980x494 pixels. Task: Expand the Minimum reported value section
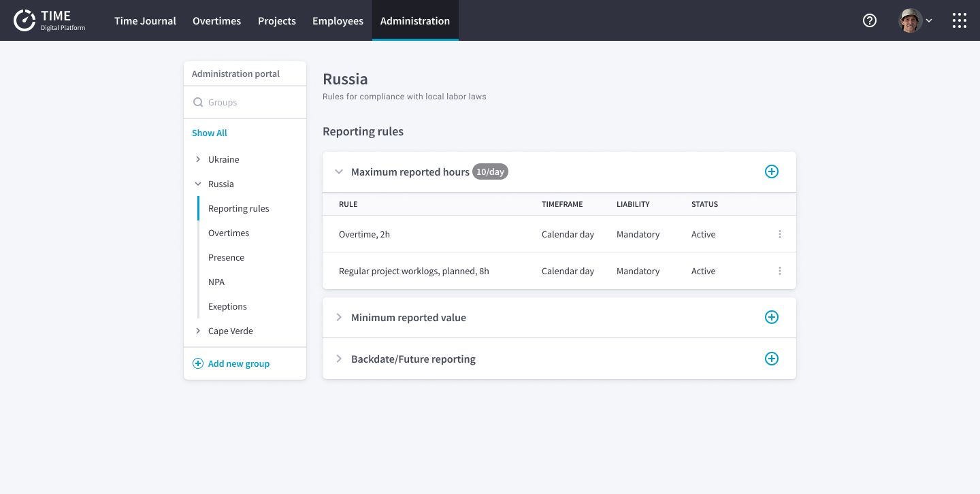coord(339,318)
